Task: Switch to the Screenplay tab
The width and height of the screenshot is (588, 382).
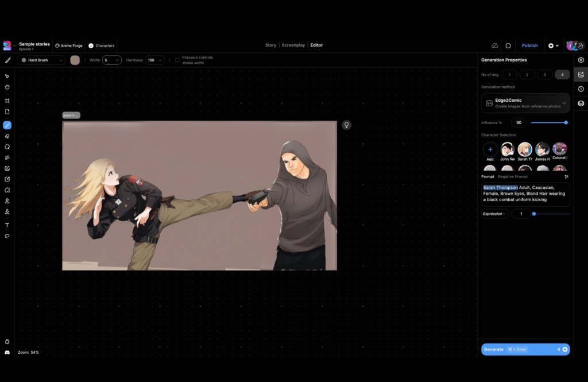Action: click(293, 45)
